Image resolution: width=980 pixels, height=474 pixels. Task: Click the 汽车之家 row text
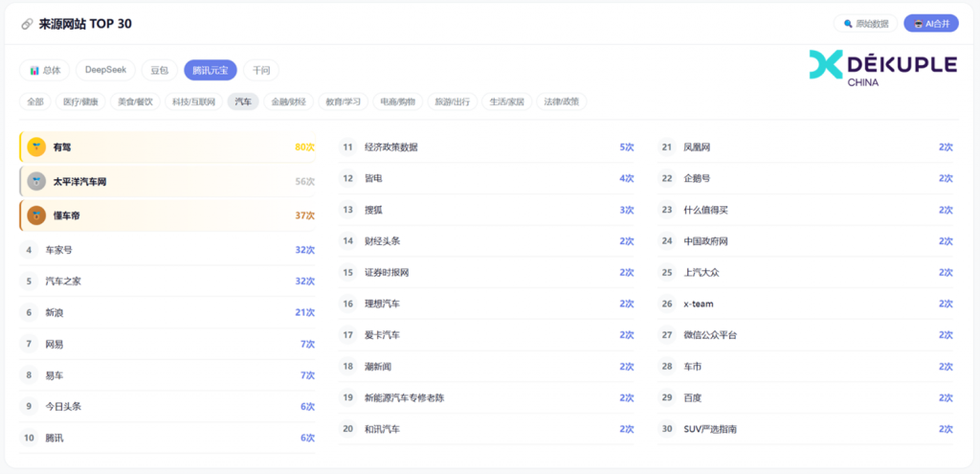63,282
